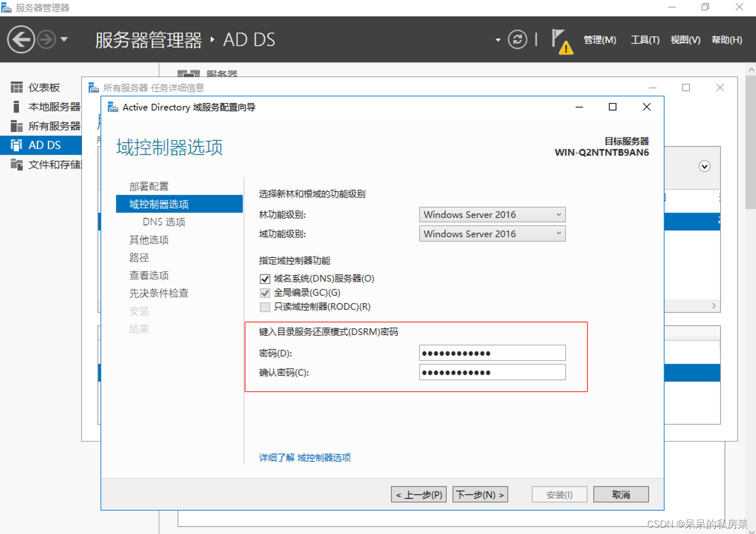Open 详细了解 域控制器选项 link
The image size is (756, 534).
pos(305,458)
